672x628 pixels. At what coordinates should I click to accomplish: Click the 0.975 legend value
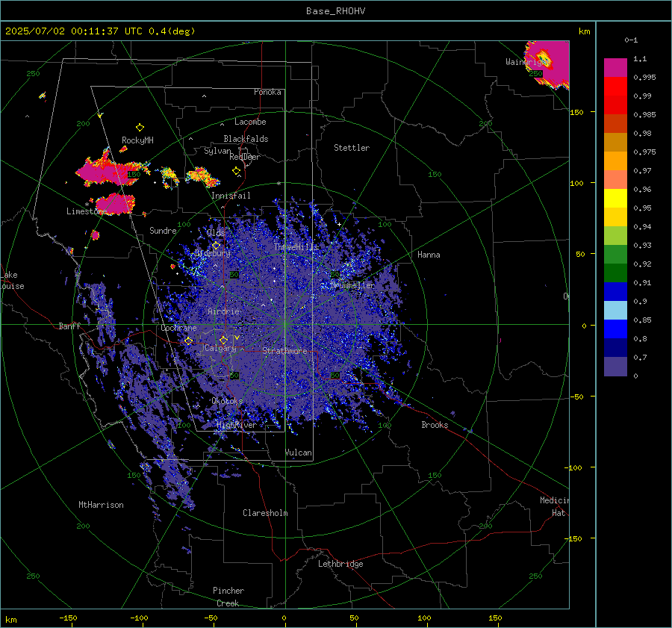(644, 152)
